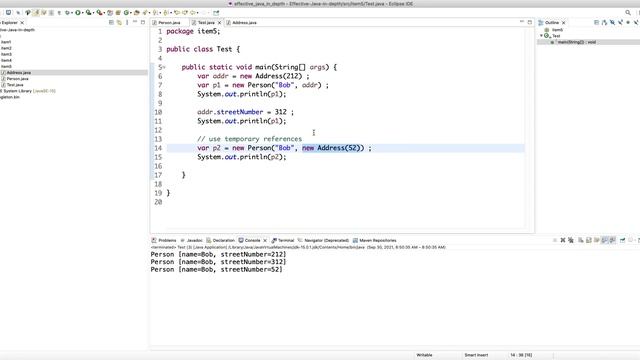Click the search magnifier icon at top right

coord(628,13)
